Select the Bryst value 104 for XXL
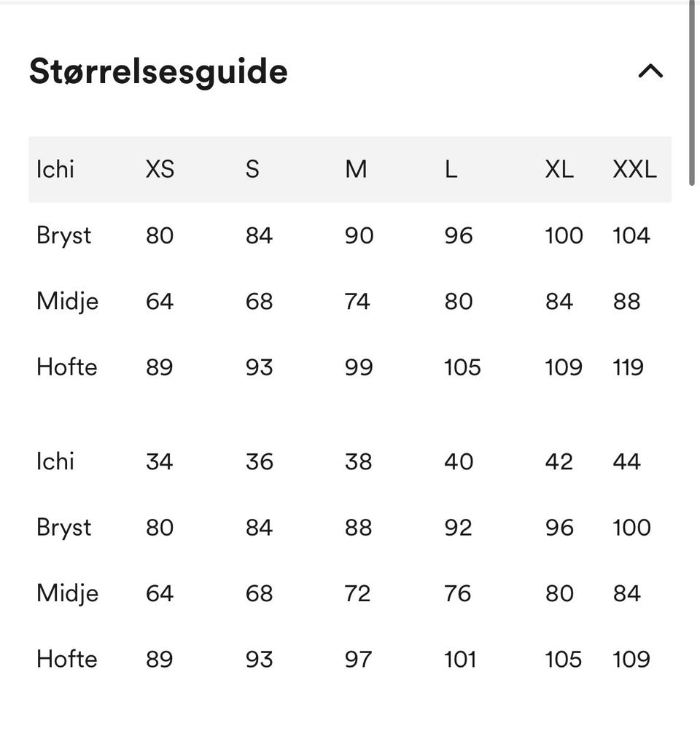This screenshot has height=739, width=700. pos(631,236)
